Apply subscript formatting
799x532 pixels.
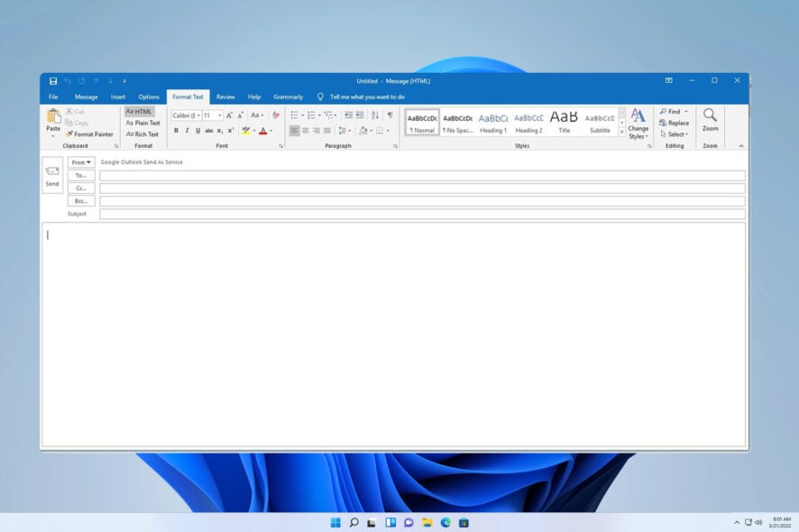(x=218, y=131)
